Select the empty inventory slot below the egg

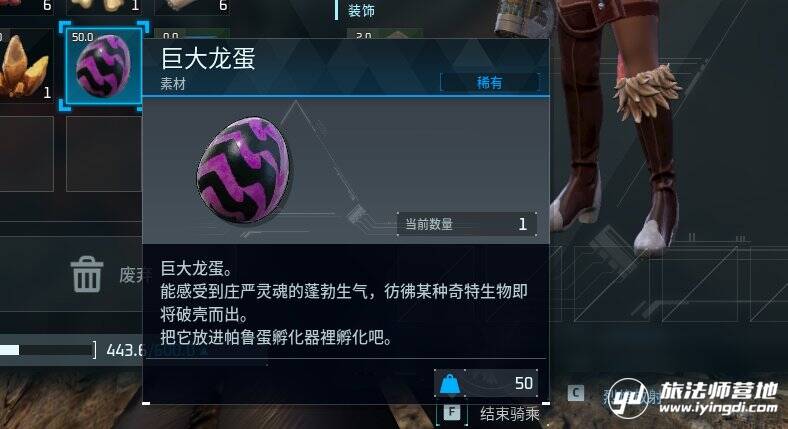[104, 154]
